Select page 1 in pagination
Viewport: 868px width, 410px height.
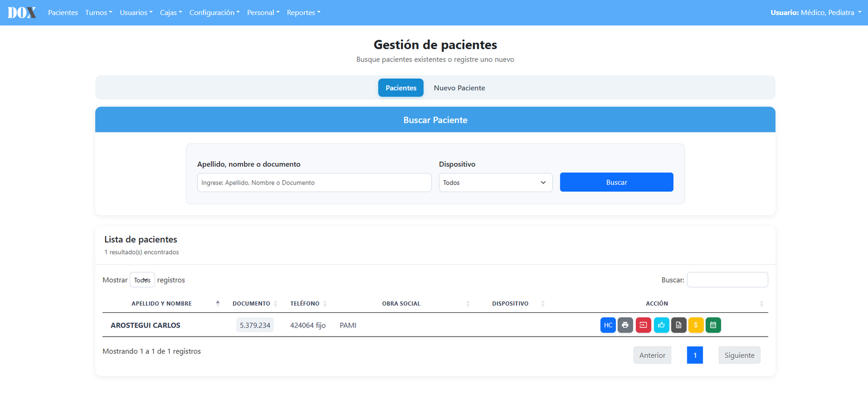coord(695,355)
